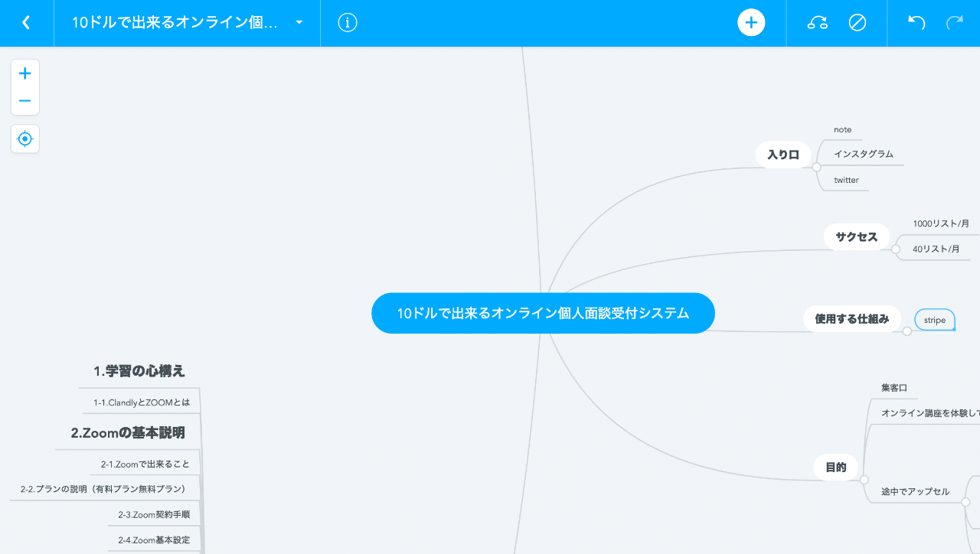This screenshot has width=980, height=554.
Task: Select 2-1.Zoomで出来ること node
Action: (145, 464)
